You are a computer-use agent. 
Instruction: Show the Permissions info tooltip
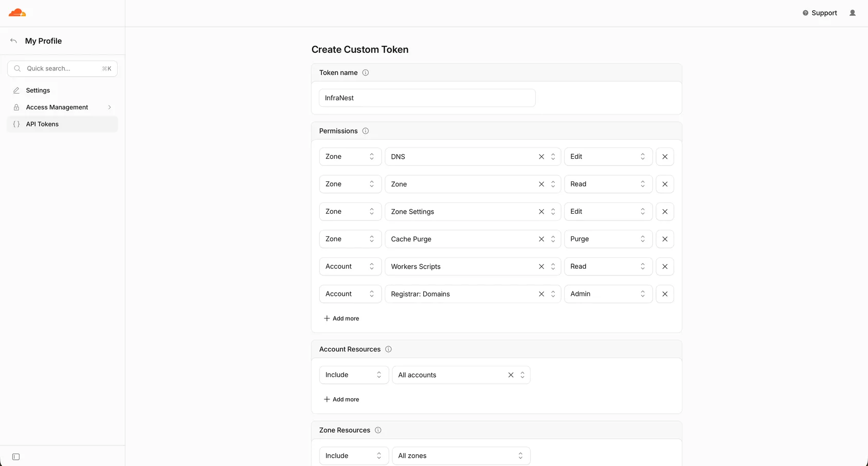(366, 131)
